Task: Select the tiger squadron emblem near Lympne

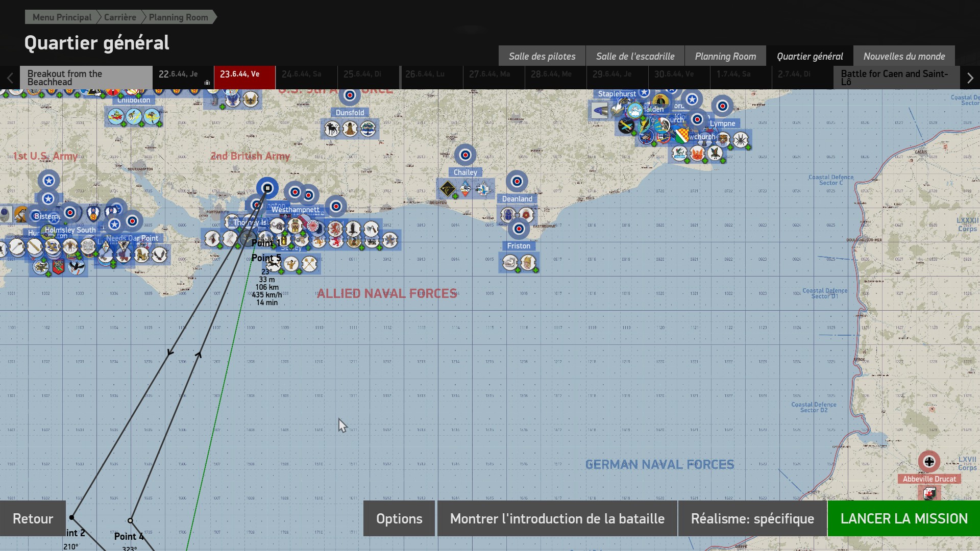Action: pos(723,138)
